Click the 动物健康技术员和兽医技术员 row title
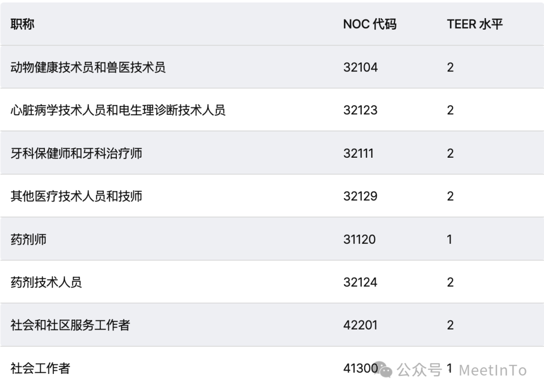This screenshot has width=544, height=392. pyautogui.click(x=88, y=67)
